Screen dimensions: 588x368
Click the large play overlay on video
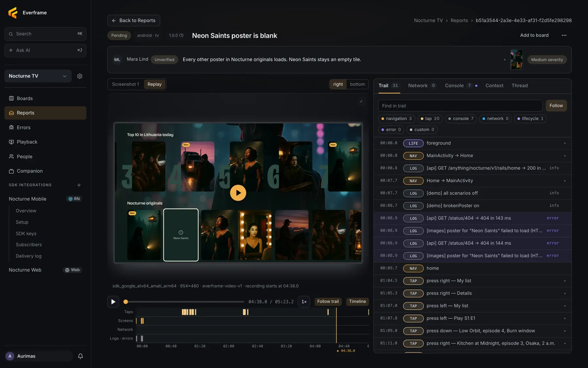click(x=238, y=193)
